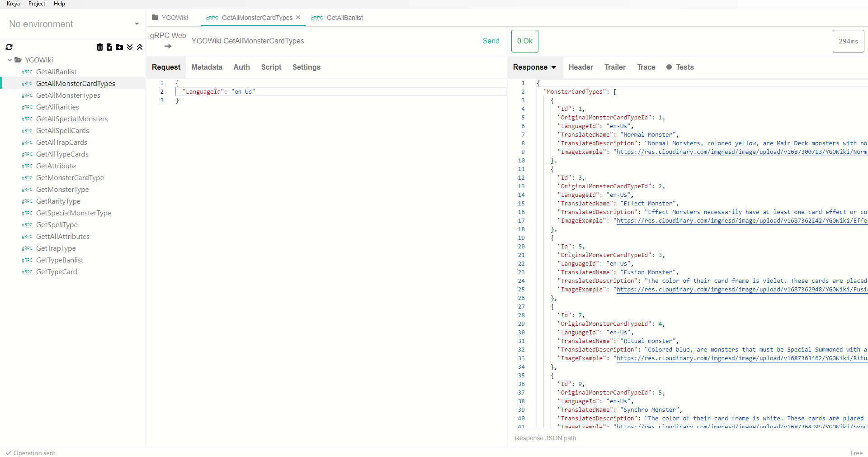Open the Project menu

click(37, 4)
